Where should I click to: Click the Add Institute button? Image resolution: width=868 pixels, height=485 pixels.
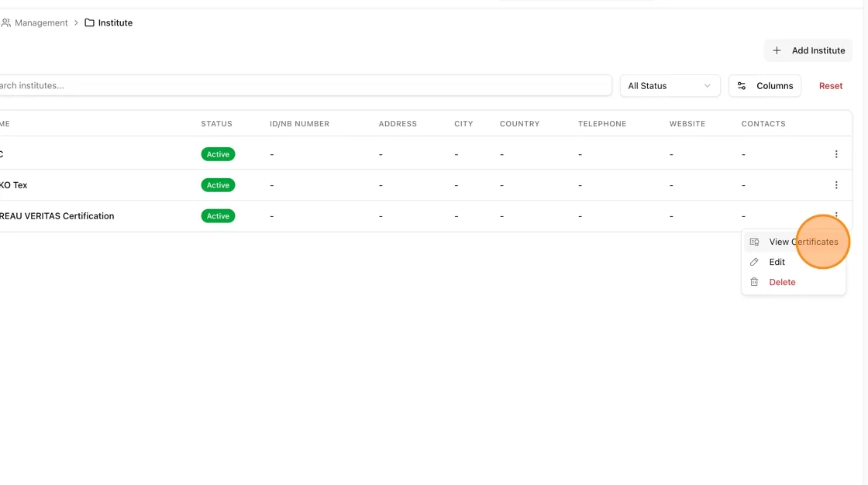[808, 50]
